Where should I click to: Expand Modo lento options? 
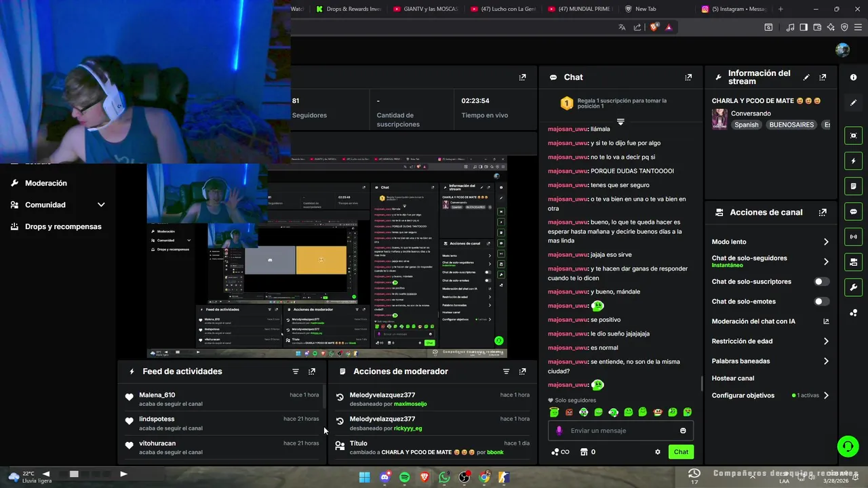click(826, 242)
